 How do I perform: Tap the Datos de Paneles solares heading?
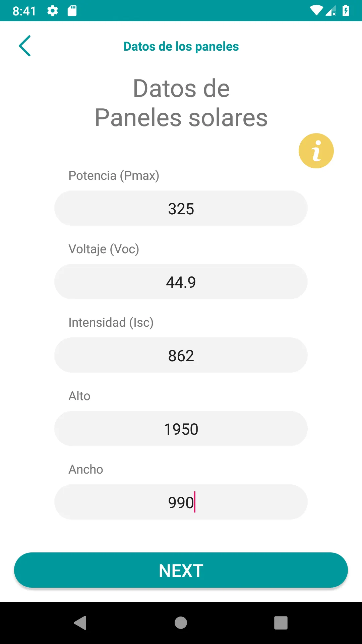[x=181, y=103]
